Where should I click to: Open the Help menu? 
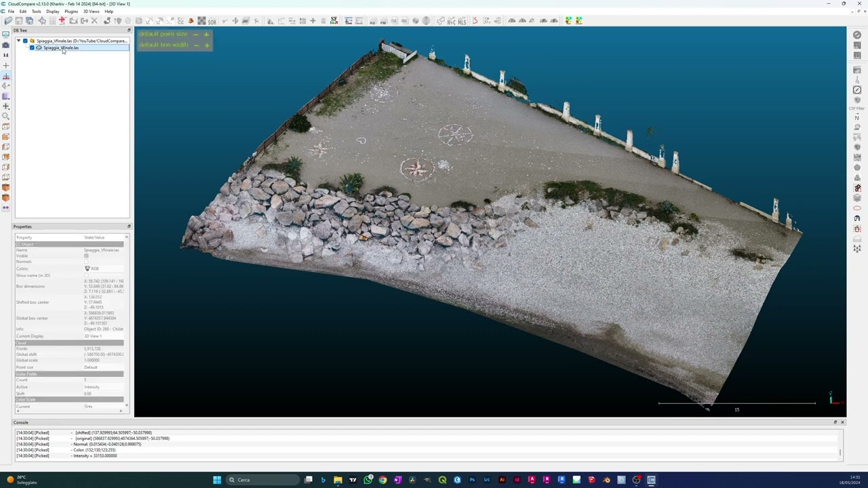pos(108,12)
